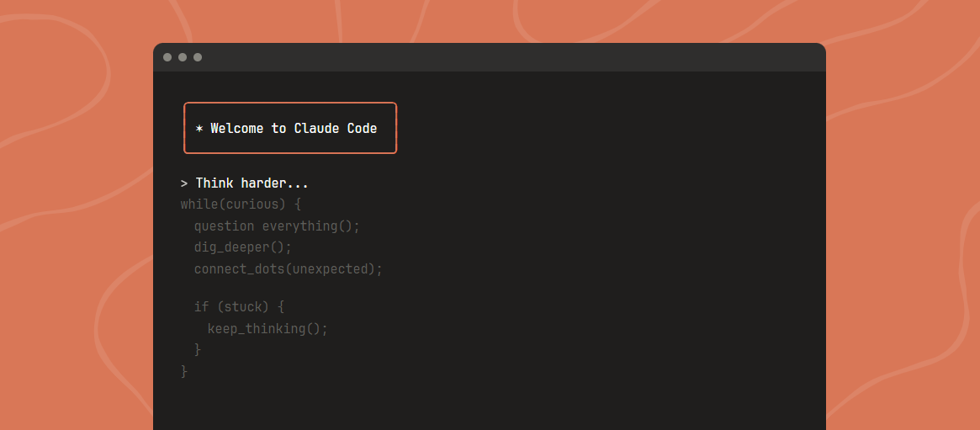Click the middle dot in the title bar

click(x=183, y=57)
